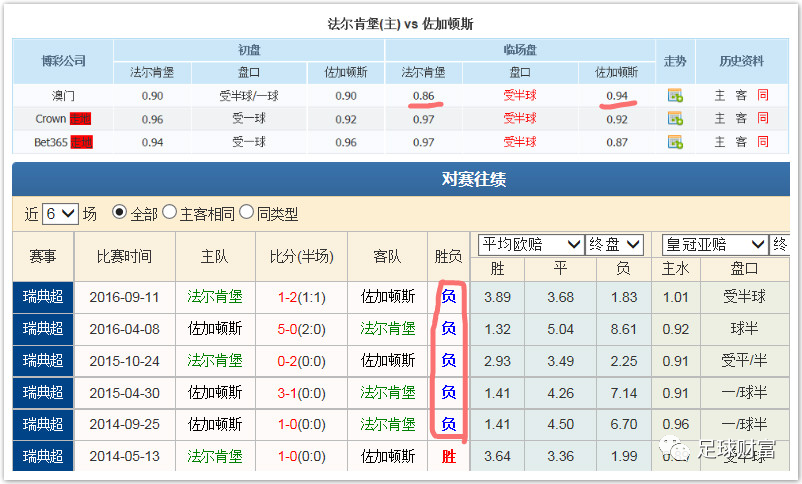
Task: Click the Bet365 row trend icon
Action: 675,142
